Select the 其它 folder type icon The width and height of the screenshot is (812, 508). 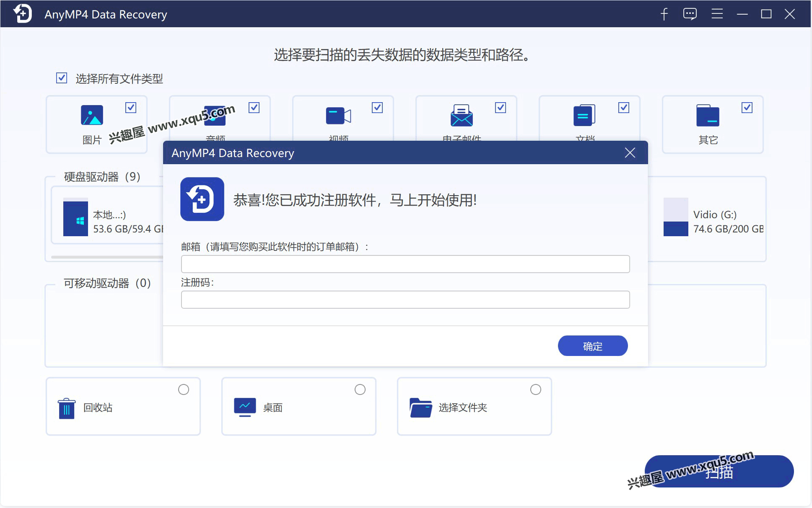(x=708, y=115)
